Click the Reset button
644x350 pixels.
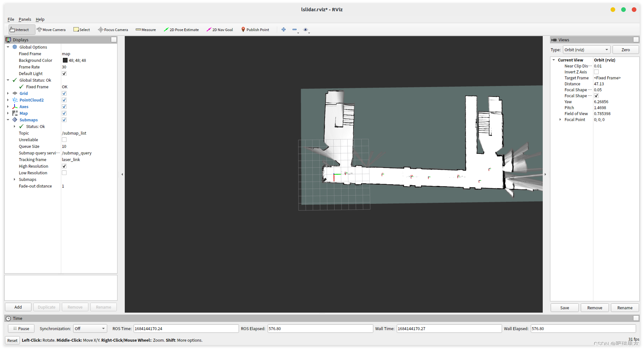pyautogui.click(x=12, y=340)
